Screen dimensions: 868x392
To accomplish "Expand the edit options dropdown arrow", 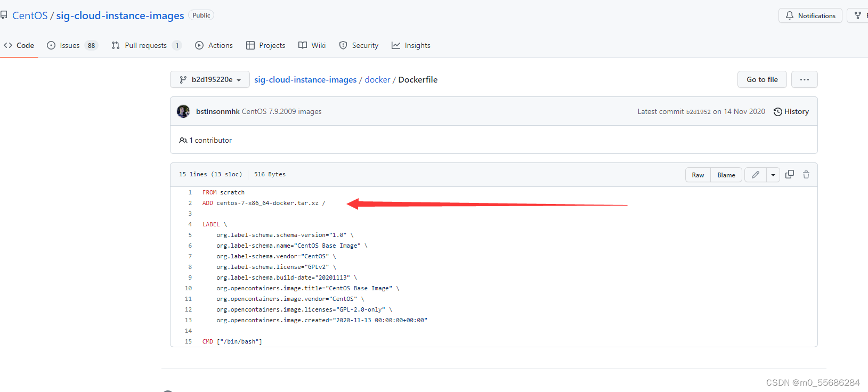I will (773, 175).
